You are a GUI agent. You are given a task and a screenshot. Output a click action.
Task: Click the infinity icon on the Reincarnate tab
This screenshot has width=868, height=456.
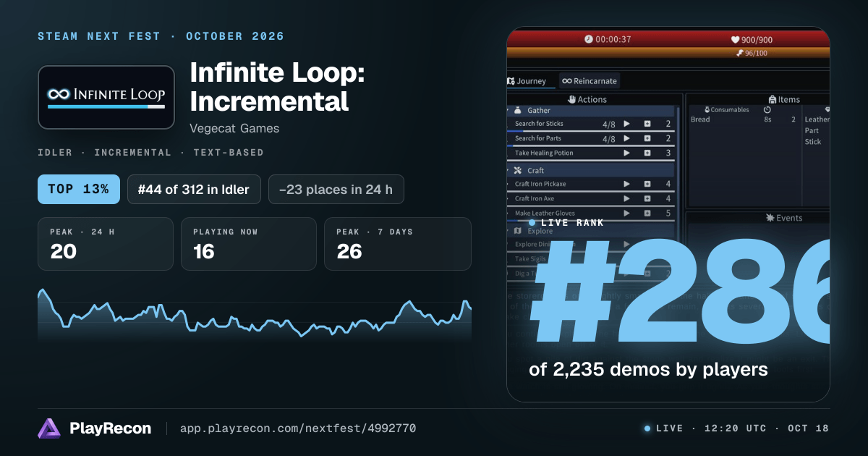(x=567, y=81)
